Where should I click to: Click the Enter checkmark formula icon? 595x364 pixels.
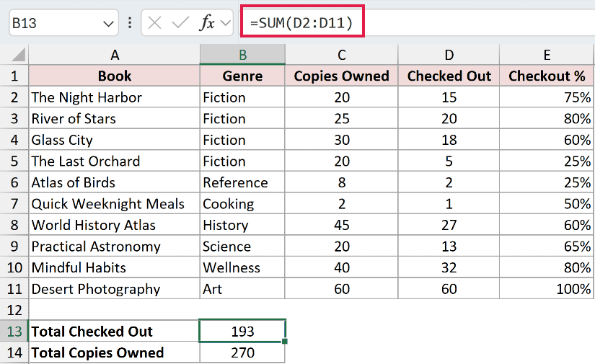tap(180, 23)
